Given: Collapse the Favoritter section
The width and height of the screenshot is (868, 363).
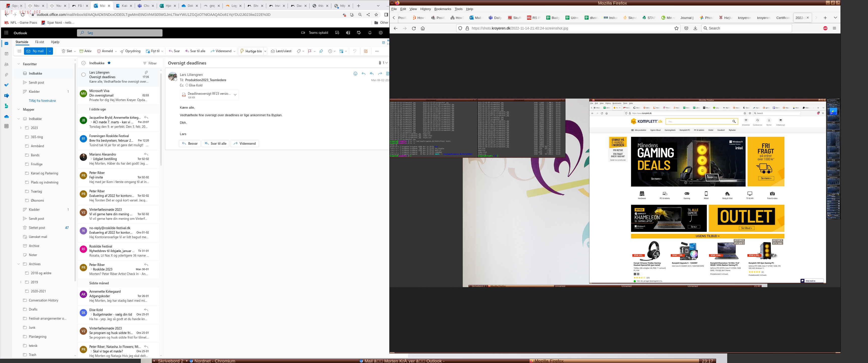Looking at the screenshot, I should [18, 64].
